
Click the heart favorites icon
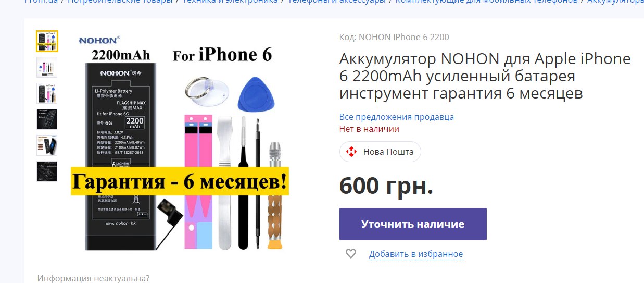click(351, 254)
